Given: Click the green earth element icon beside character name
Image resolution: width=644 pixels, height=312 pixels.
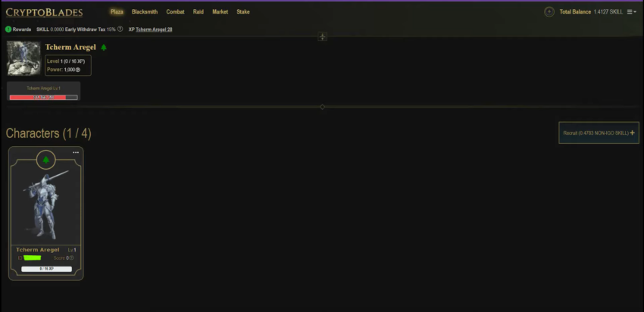Looking at the screenshot, I should coord(104,47).
